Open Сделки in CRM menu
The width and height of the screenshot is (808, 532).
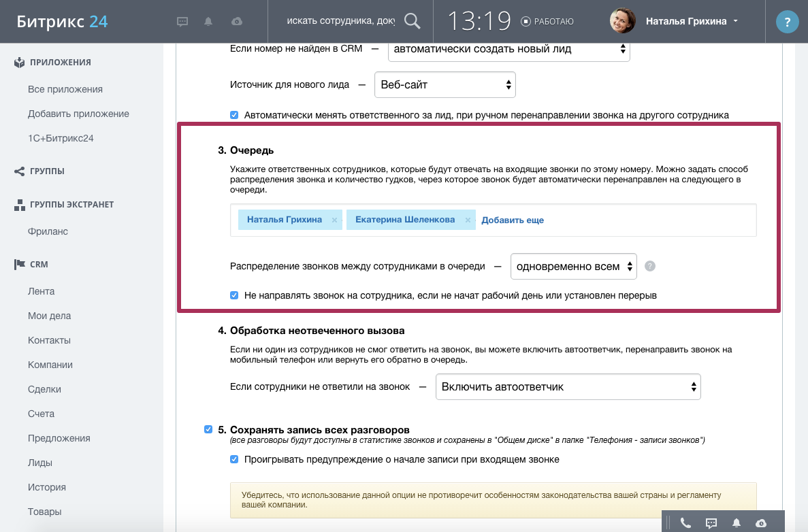(44, 389)
